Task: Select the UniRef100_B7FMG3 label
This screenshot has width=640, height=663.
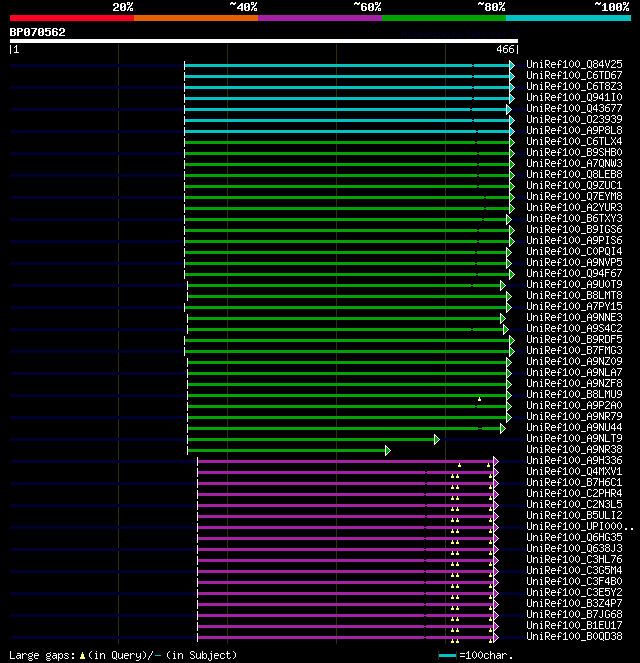Action: 574,350
